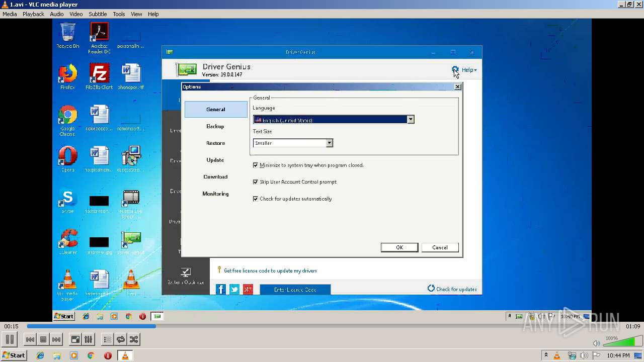The image size is (644, 362).
Task: Open the VLC Help menu
Action: tap(153, 14)
